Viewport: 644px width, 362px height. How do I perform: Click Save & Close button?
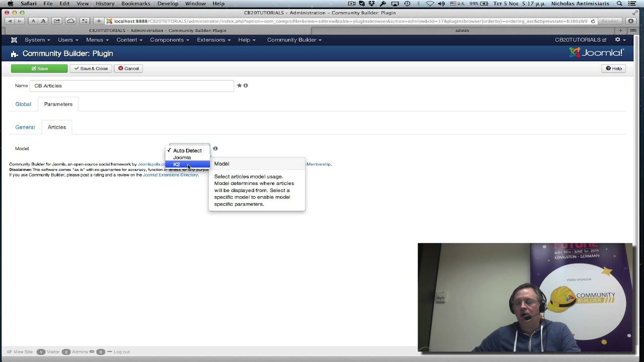click(x=91, y=68)
